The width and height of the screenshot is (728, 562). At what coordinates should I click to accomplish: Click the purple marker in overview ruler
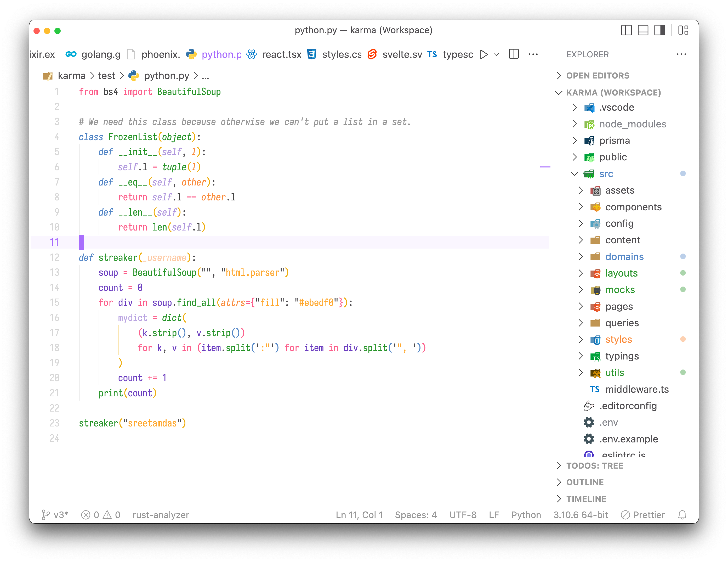click(545, 167)
